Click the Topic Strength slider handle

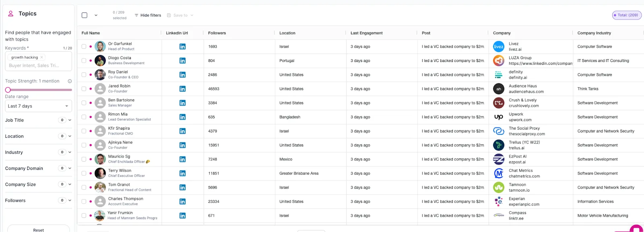tap(8, 90)
